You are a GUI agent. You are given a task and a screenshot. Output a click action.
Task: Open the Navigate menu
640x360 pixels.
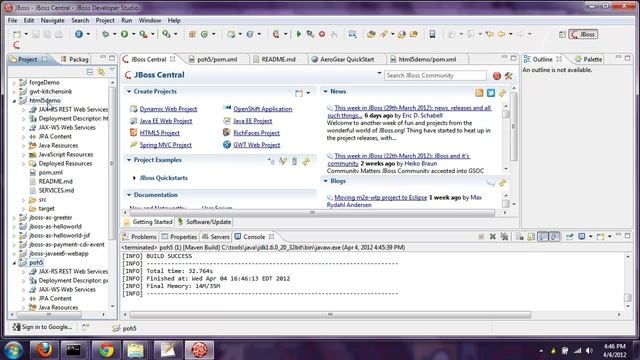(52, 20)
